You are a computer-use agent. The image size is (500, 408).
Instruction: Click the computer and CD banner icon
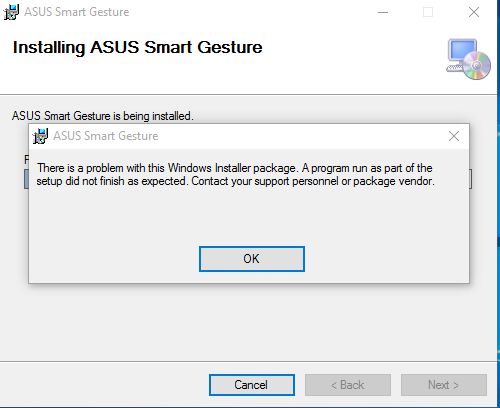[468, 59]
